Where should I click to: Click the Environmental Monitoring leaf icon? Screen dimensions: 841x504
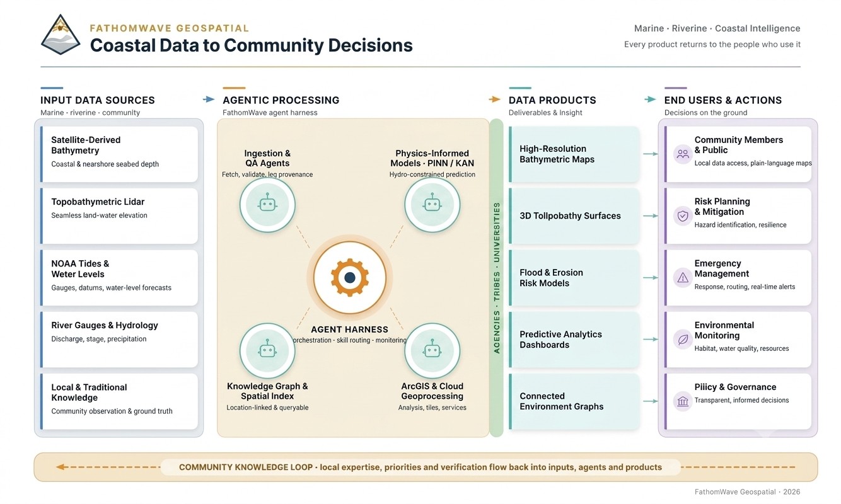click(x=682, y=339)
